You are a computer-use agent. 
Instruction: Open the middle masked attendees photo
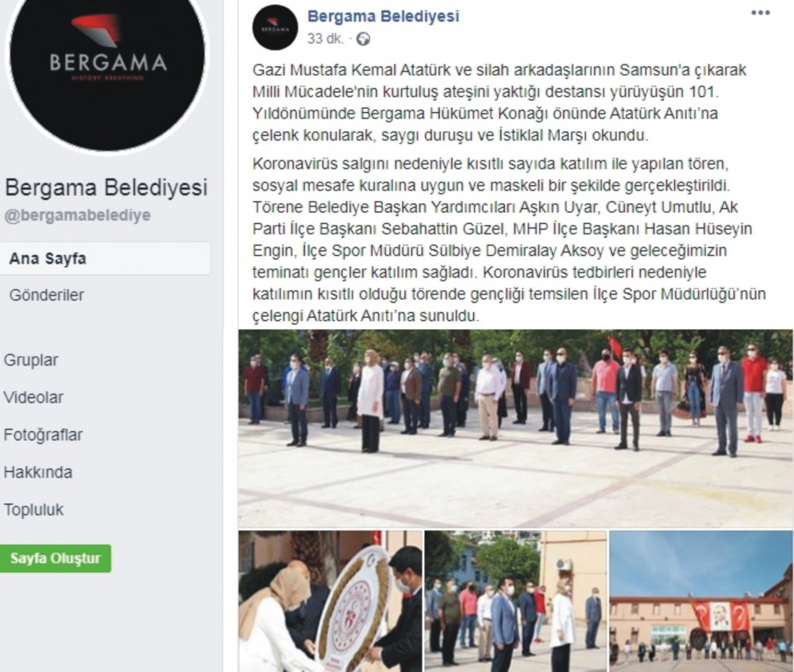[515, 601]
